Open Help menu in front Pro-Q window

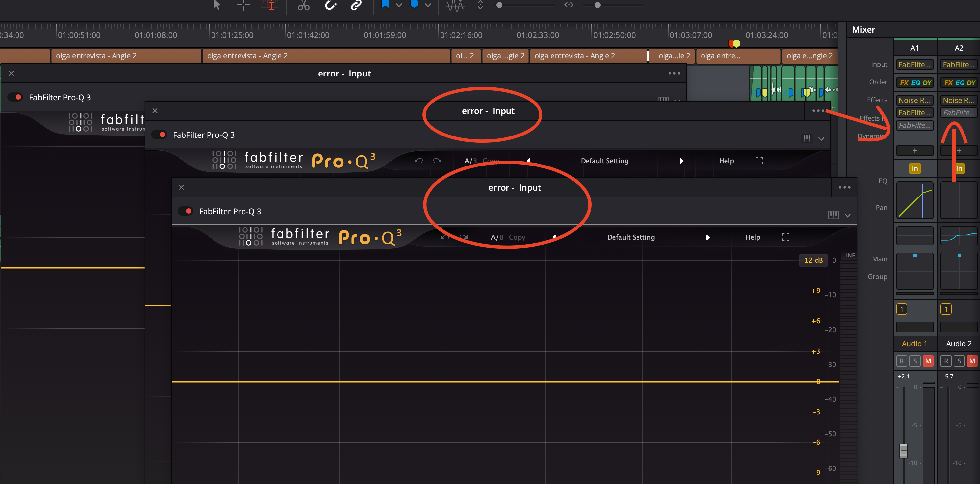[753, 237]
